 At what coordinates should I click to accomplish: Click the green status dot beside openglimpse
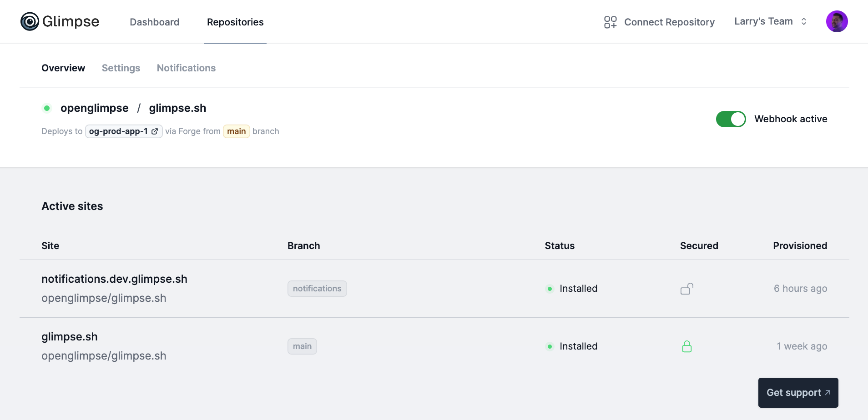click(47, 108)
